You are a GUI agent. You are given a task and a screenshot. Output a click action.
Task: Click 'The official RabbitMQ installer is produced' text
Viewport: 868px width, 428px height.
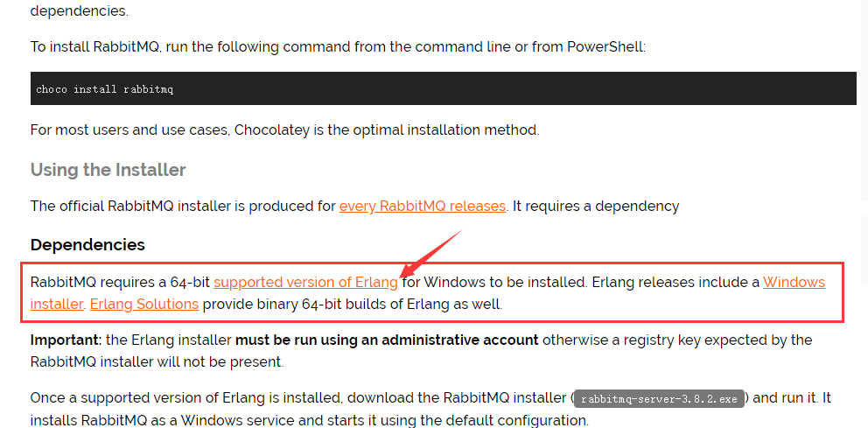(183, 207)
